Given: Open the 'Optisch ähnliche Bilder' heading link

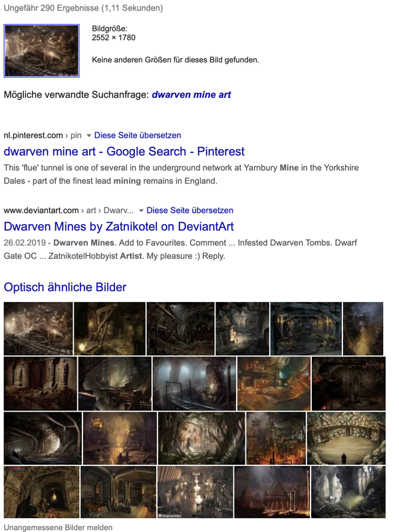Looking at the screenshot, I should pyautogui.click(x=65, y=287).
